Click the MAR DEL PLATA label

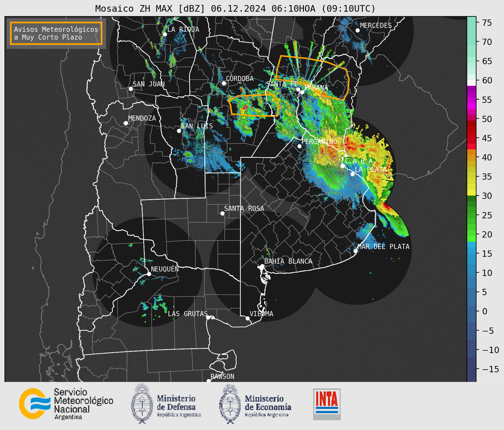[x=383, y=246]
